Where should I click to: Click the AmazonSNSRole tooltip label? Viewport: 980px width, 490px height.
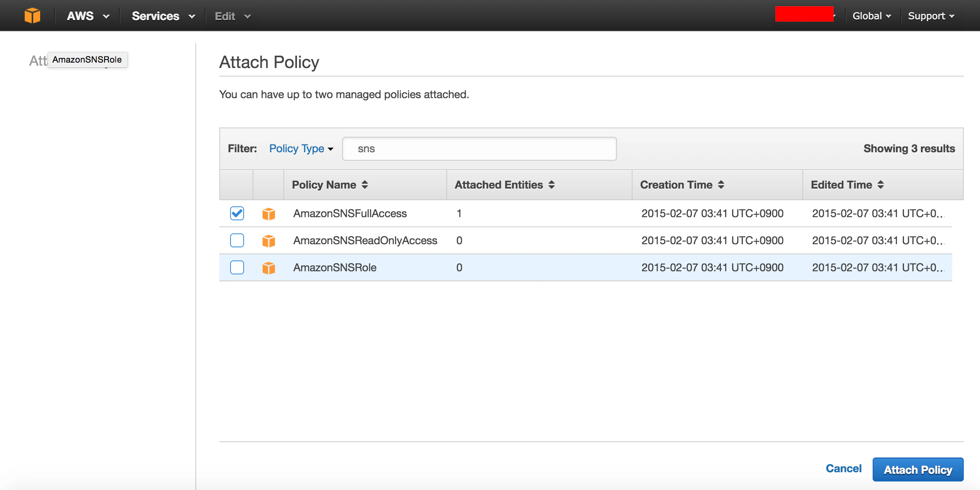point(87,60)
